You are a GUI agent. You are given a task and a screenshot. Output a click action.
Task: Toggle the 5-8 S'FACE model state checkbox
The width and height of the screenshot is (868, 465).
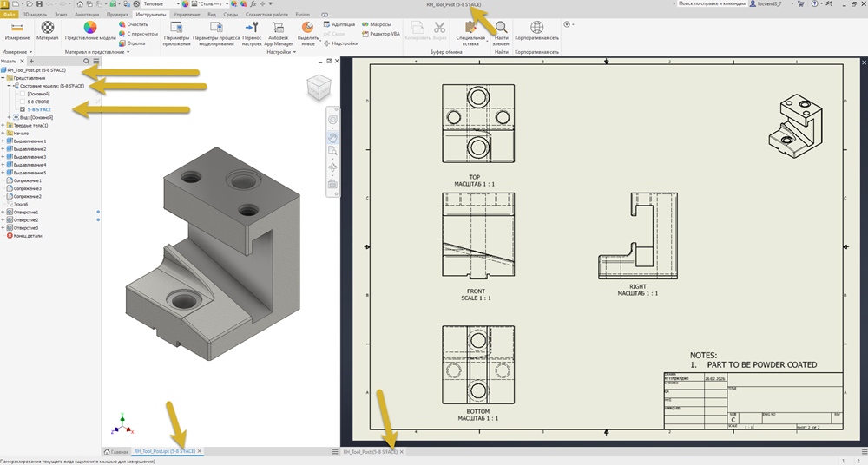tap(23, 109)
